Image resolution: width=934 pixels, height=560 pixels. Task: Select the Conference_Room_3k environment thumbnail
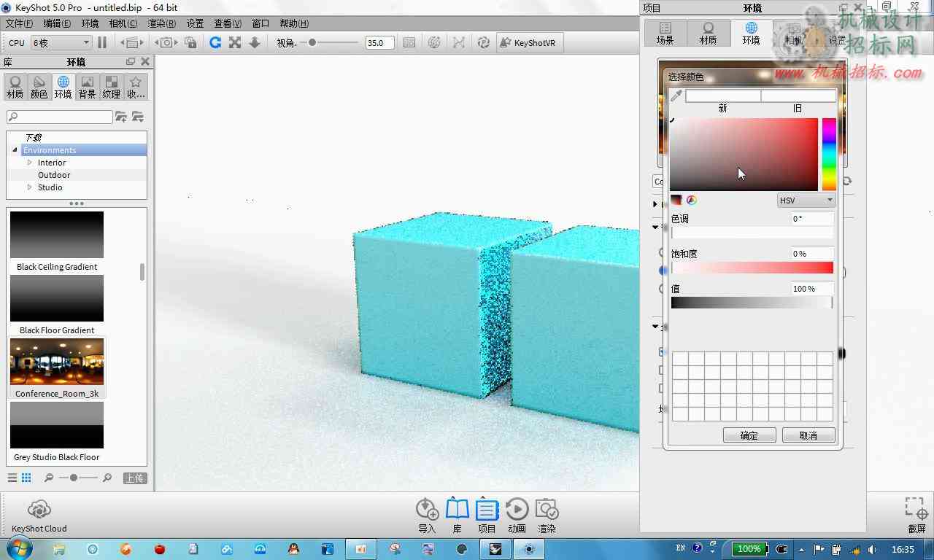[57, 367]
